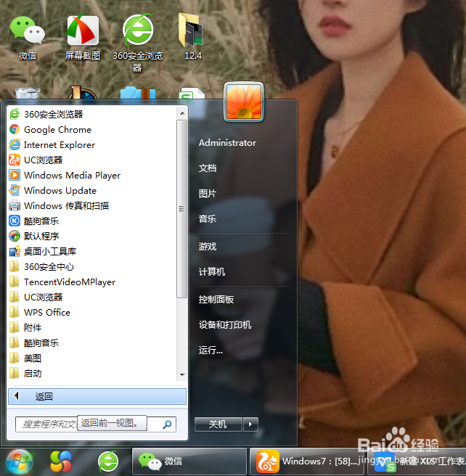Open the shutdown options arrow
This screenshot has width=466, height=476.
250,424
